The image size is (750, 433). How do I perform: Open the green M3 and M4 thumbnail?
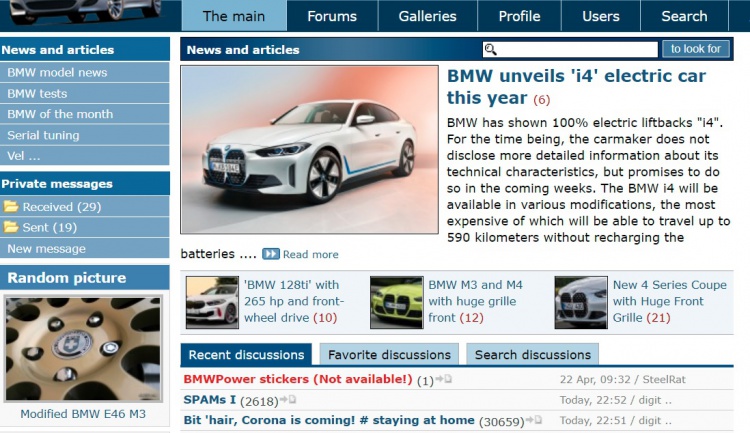click(x=397, y=302)
